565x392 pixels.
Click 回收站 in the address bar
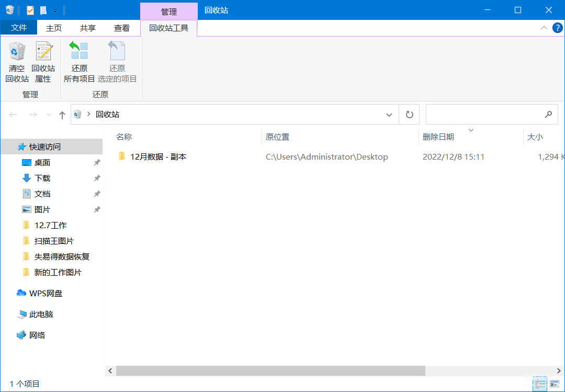(107, 114)
